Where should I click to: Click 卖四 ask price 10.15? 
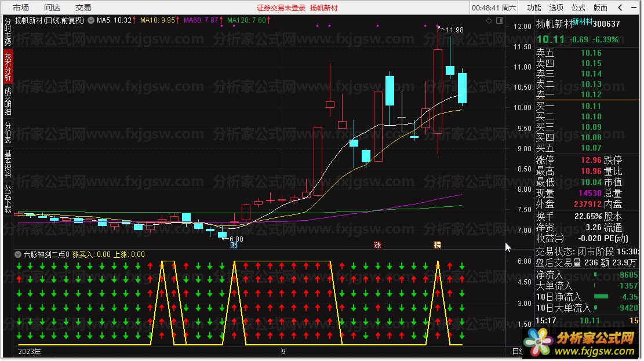coord(591,64)
